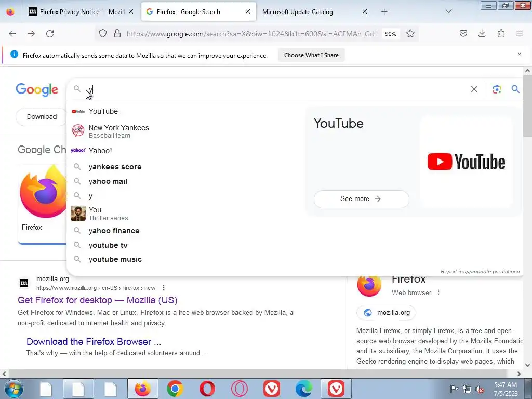Viewport: 532px width, 399px height.
Task: List all tabs dropdown arrow
Action: coord(448,12)
